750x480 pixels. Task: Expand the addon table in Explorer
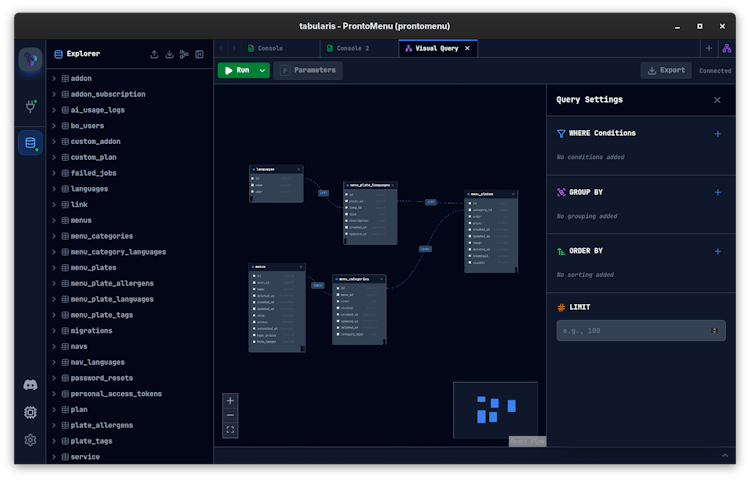[x=54, y=78]
